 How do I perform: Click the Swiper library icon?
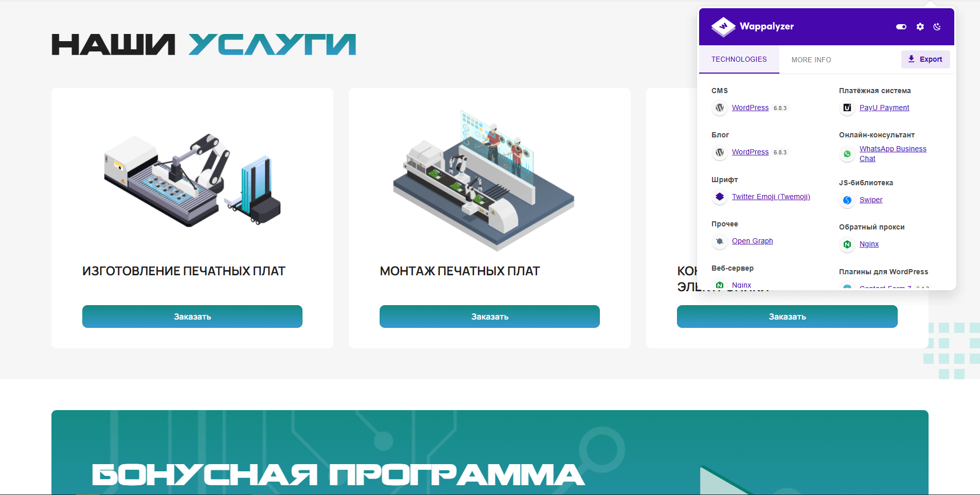coord(847,200)
